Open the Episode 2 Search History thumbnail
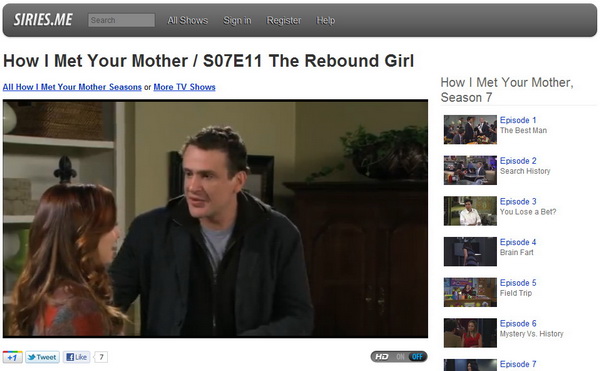 tap(470, 170)
